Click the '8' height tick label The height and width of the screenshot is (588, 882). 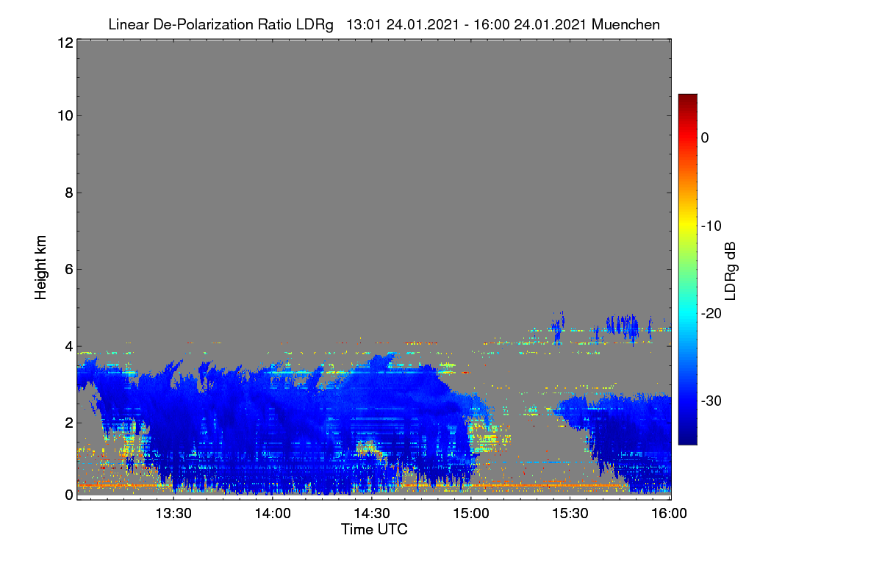(68, 193)
